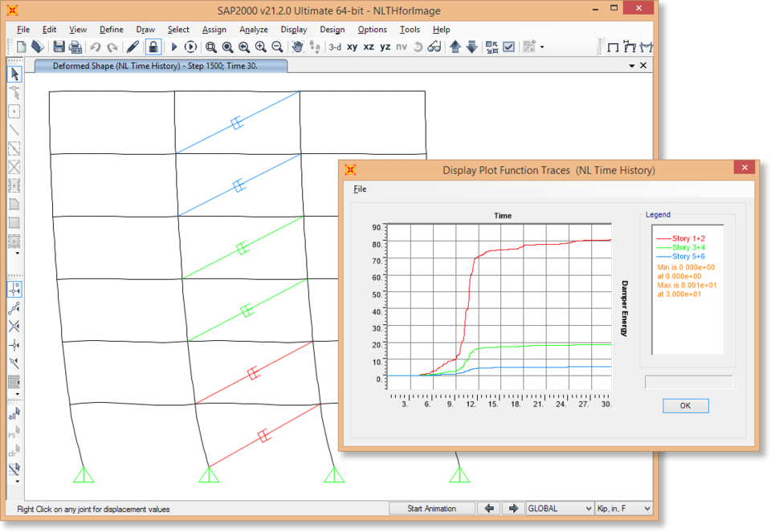Open the Analyze menu

[253, 30]
